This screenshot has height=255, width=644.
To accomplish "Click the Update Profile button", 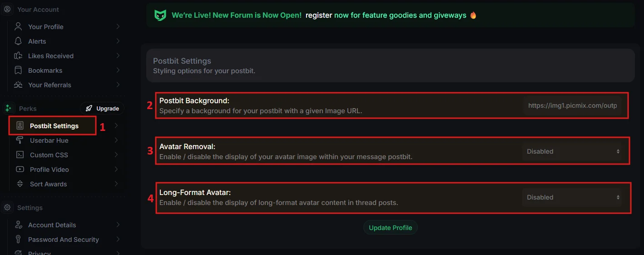I will (390, 227).
